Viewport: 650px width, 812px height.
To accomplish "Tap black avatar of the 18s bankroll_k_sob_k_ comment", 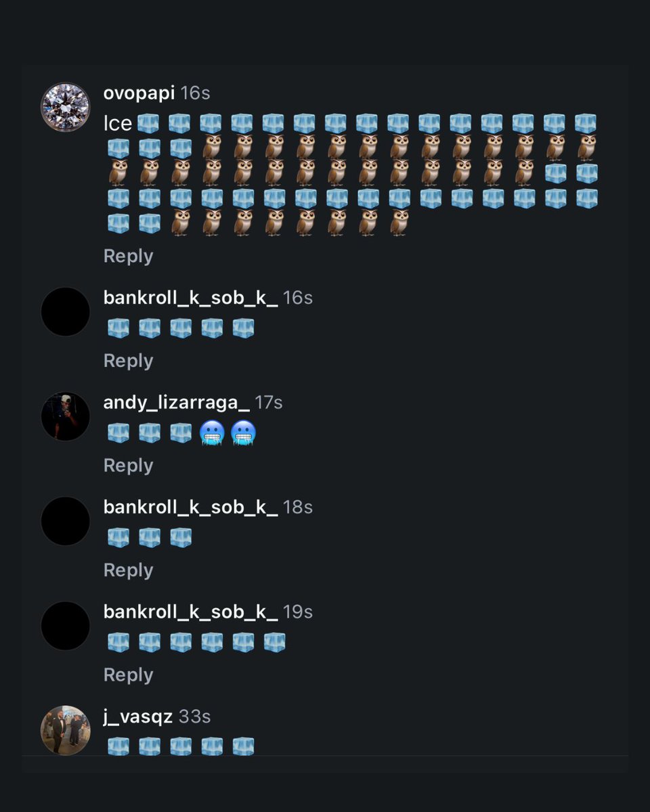I will coord(66,522).
